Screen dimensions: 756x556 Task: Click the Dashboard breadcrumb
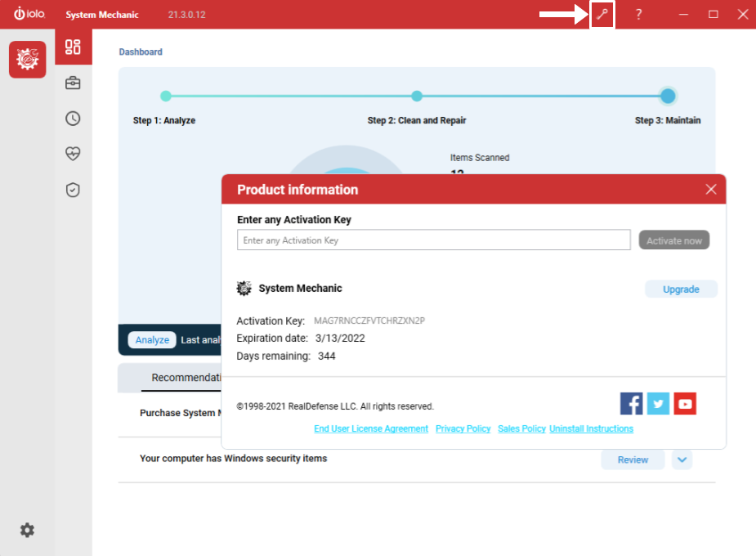(141, 52)
